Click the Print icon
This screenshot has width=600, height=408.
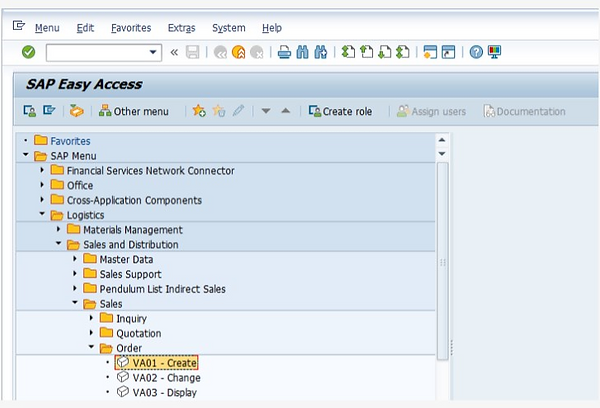(284, 52)
